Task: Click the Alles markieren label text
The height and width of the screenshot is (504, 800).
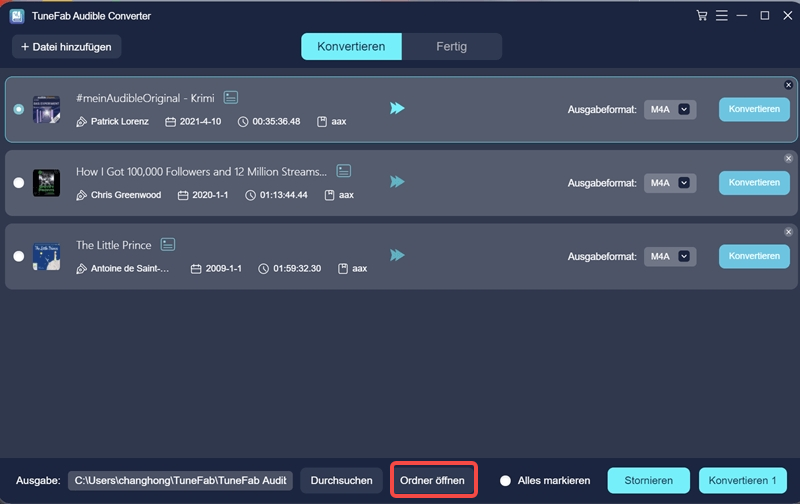Action: [554, 481]
